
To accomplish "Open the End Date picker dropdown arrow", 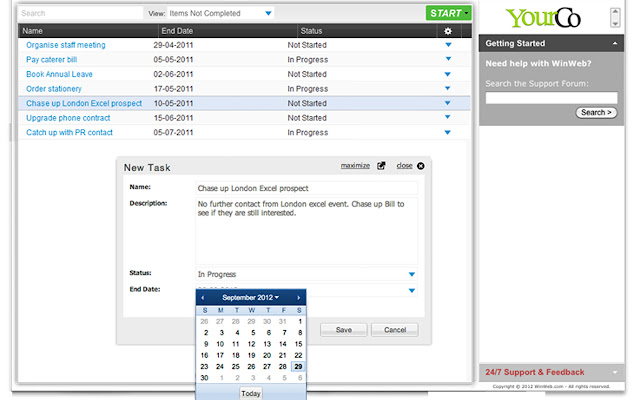I will click(411, 291).
